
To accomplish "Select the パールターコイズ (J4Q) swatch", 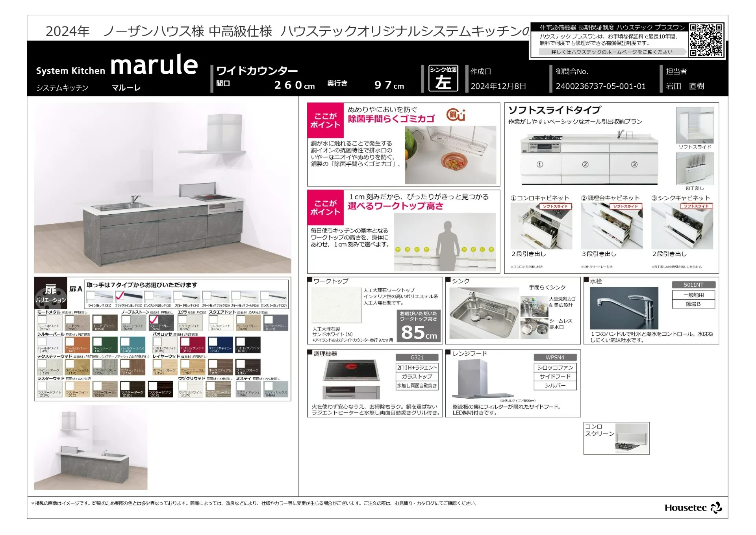I will click(x=133, y=345).
